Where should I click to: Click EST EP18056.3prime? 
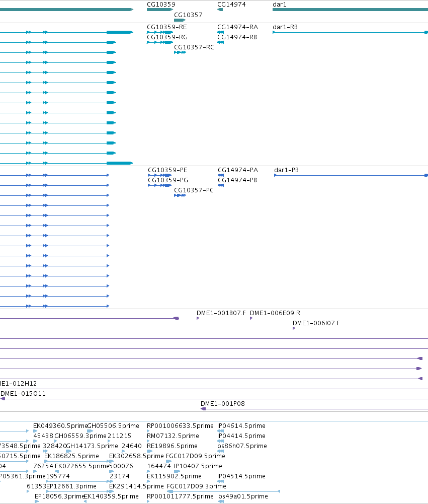(x=60, y=496)
